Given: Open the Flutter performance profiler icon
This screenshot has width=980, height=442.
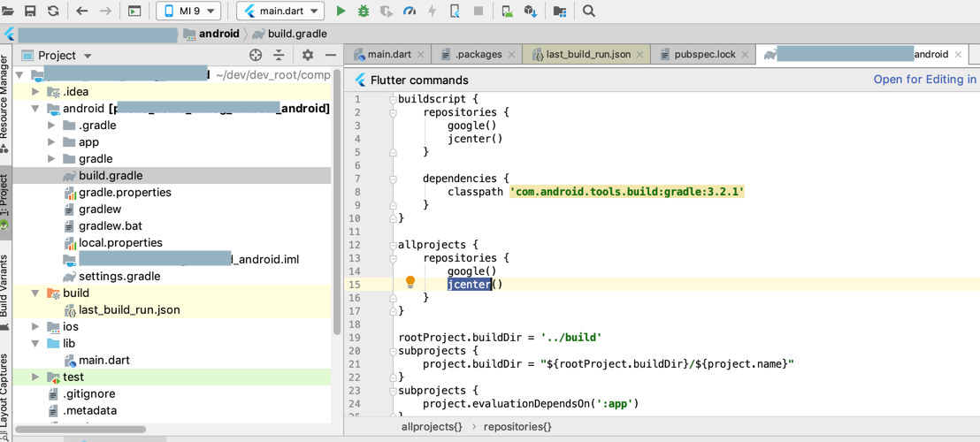Looking at the screenshot, I should 410,11.
